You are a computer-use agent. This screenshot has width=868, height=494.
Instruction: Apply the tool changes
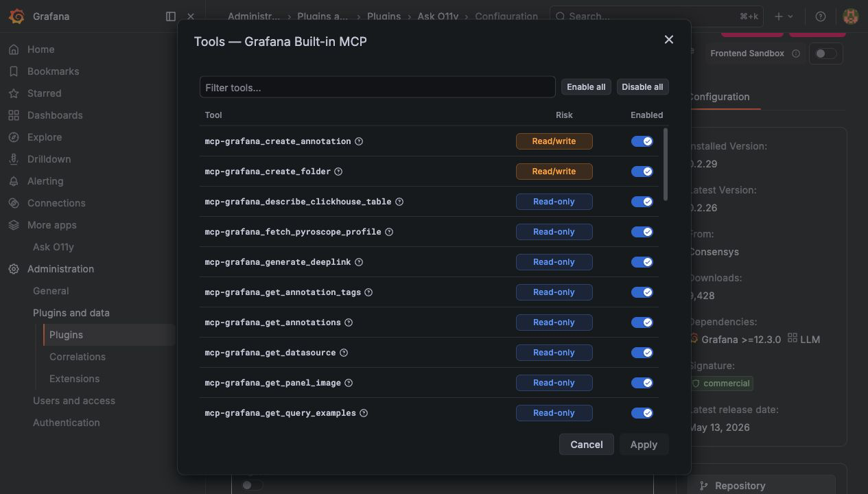click(644, 445)
